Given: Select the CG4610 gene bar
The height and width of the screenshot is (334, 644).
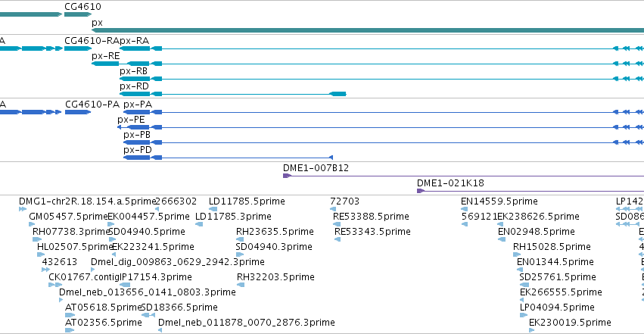Looking at the screenshot, I should click(78, 14).
